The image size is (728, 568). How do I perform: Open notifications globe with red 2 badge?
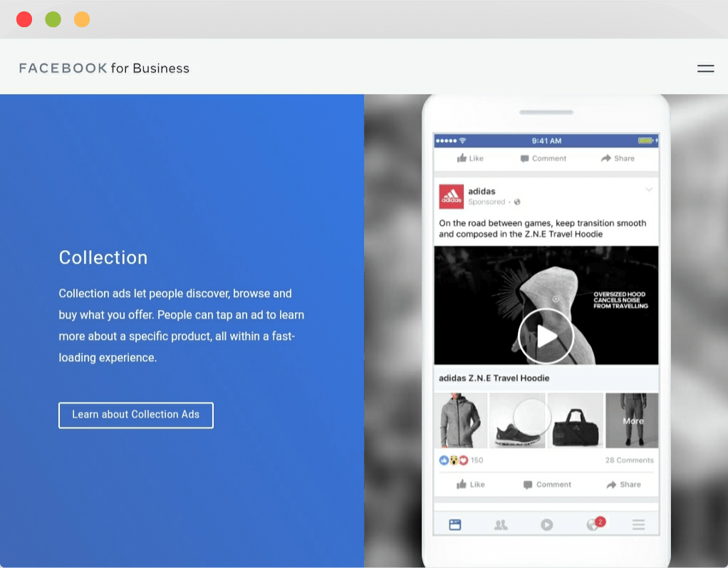pyautogui.click(x=595, y=524)
